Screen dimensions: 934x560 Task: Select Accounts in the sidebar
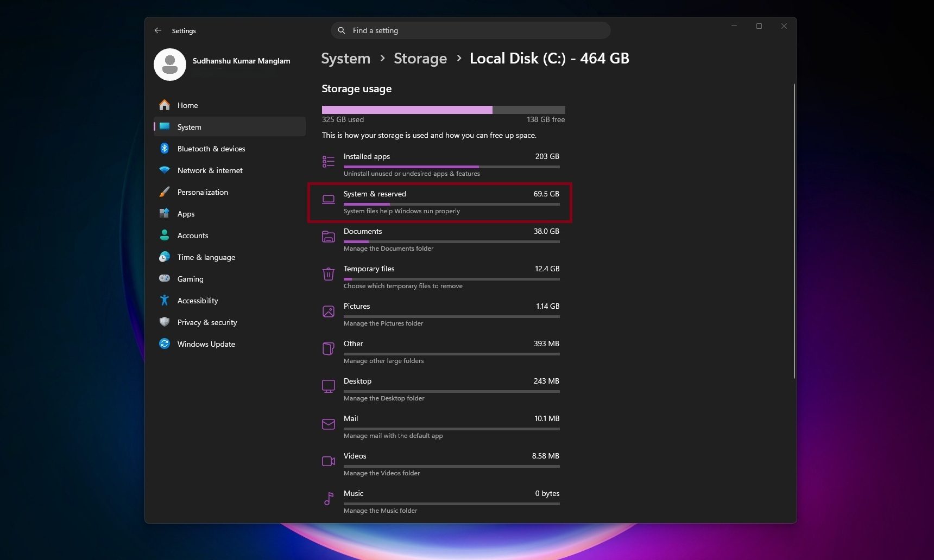point(230,236)
